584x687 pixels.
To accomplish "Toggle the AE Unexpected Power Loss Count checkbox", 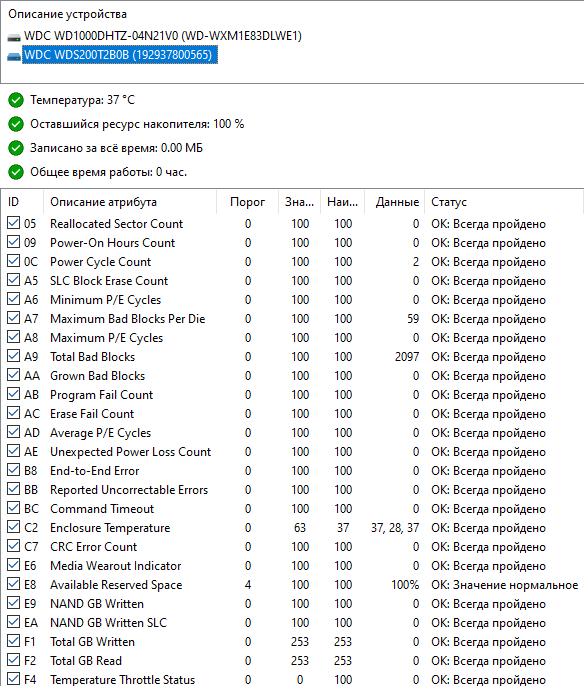I will (14, 451).
